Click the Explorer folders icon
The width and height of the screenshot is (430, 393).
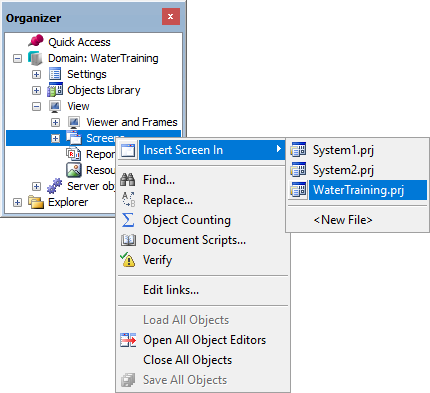[x=36, y=202]
